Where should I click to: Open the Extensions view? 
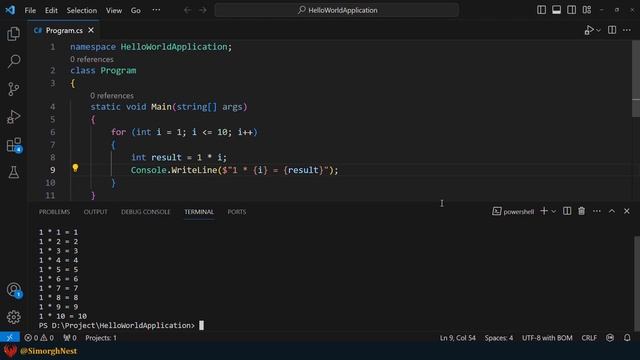(x=13, y=144)
